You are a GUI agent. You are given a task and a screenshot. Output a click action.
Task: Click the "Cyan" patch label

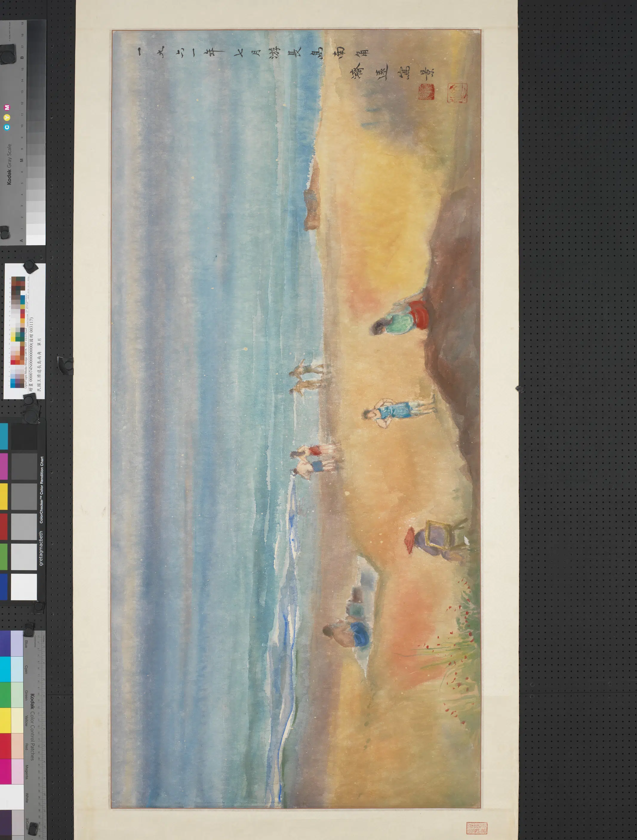pyautogui.click(x=26, y=669)
